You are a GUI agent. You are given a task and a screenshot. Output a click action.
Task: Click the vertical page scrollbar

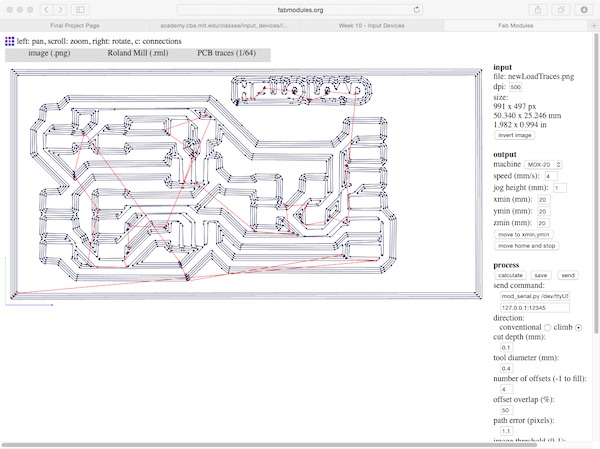[596, 184]
